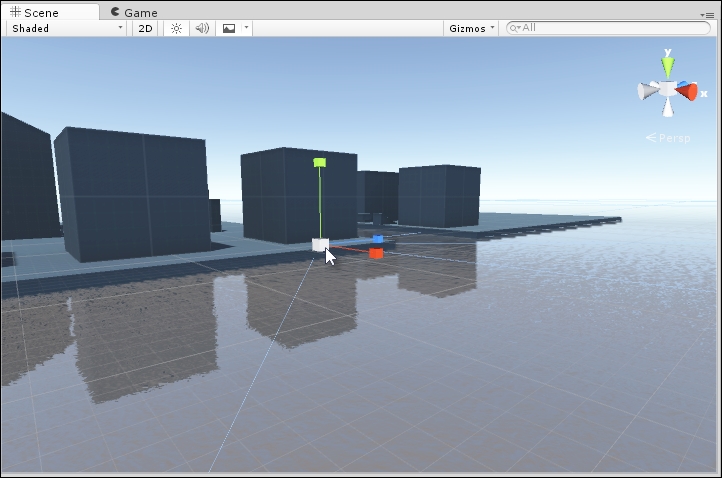Toggle 2D view mode button
722x478 pixels.
[145, 28]
